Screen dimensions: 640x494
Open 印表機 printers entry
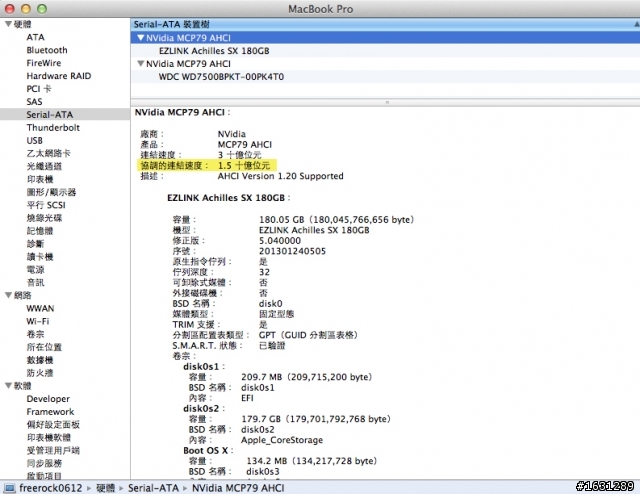pos(40,179)
